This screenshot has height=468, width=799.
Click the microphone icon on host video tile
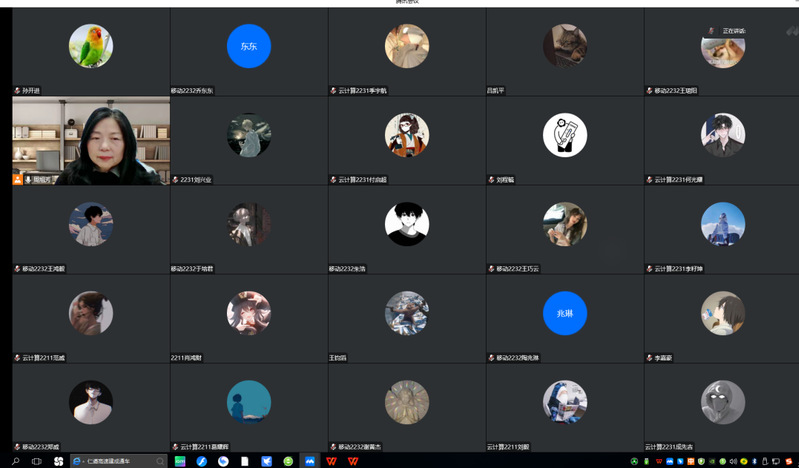[27, 180]
